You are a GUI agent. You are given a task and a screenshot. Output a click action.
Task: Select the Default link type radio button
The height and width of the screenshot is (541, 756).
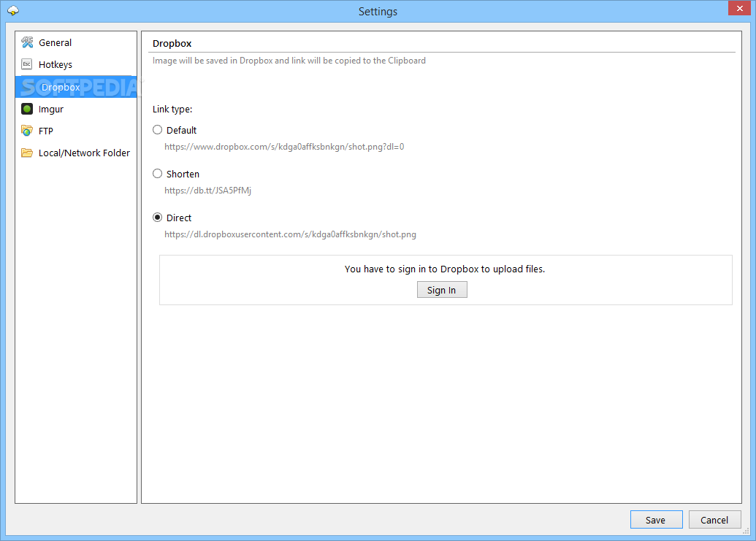157,130
